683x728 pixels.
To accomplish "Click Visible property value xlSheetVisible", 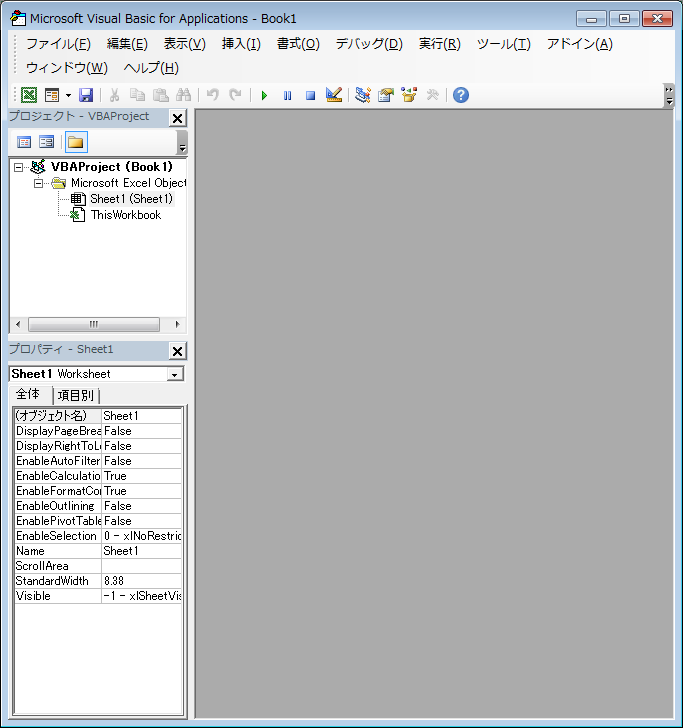I will tap(142, 596).
